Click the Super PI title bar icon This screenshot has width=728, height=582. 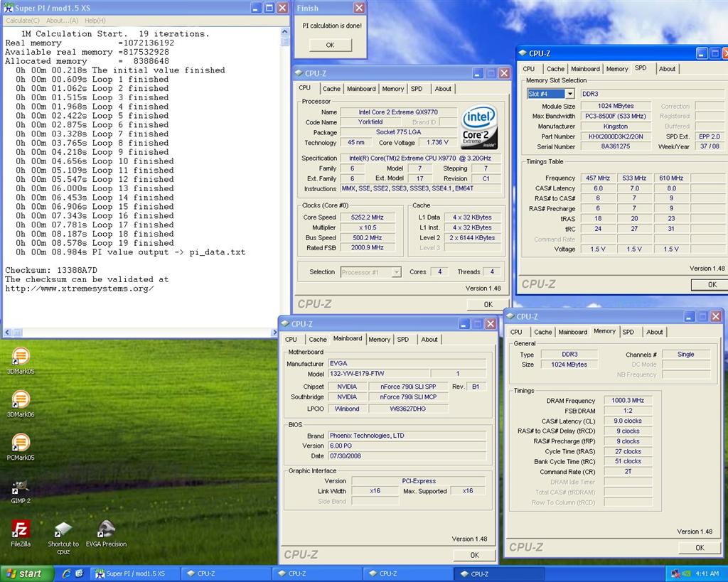pos(8,7)
